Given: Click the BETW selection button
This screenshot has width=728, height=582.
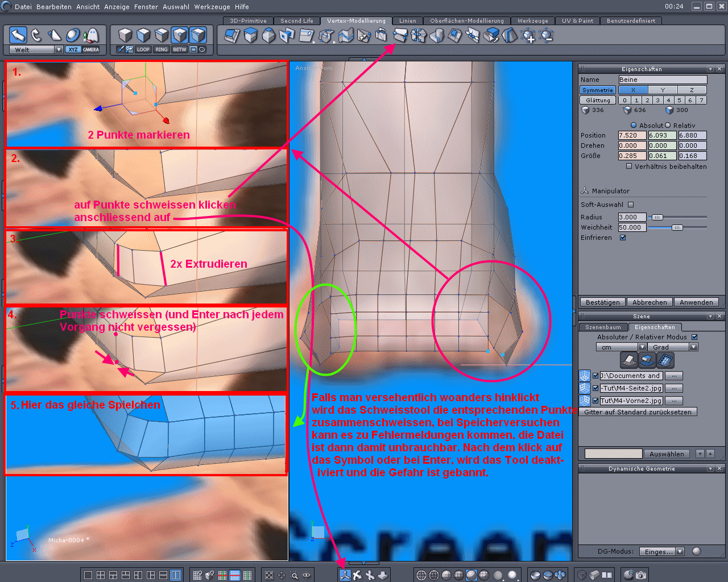Looking at the screenshot, I should click(x=180, y=49).
